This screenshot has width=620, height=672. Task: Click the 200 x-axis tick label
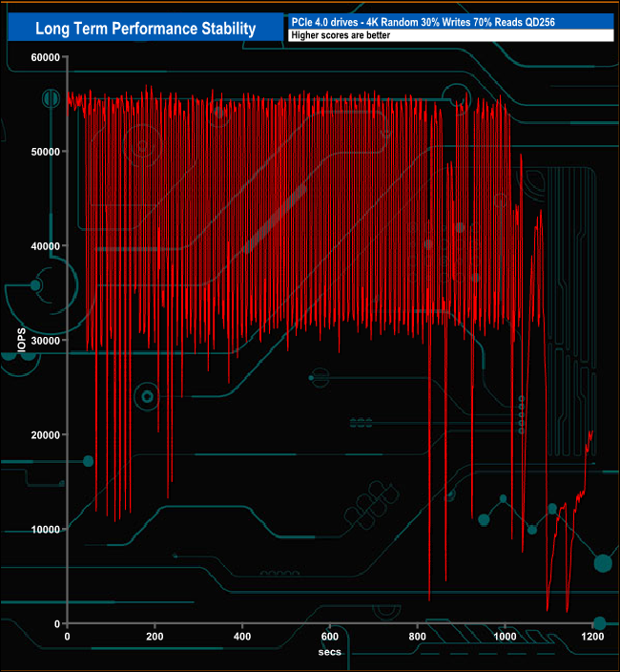[155, 637]
